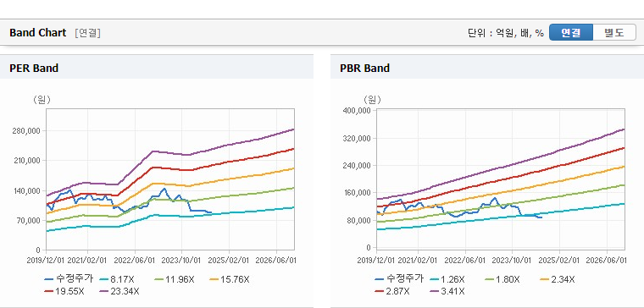Toggle 15.76X series in PER legend
Screen dimensions: 644x308
229,280
